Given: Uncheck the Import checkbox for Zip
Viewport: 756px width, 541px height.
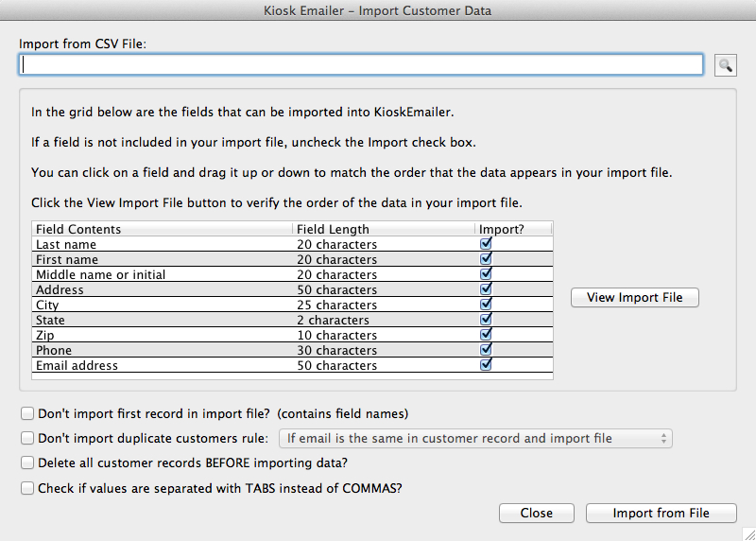Looking at the screenshot, I should tap(486, 334).
